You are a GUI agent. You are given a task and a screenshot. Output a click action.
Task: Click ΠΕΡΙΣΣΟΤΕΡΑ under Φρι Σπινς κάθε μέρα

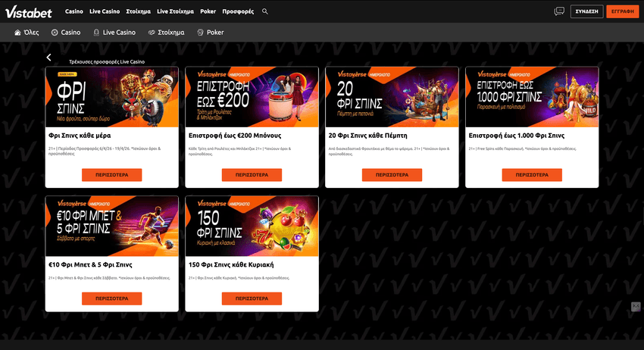point(111,175)
